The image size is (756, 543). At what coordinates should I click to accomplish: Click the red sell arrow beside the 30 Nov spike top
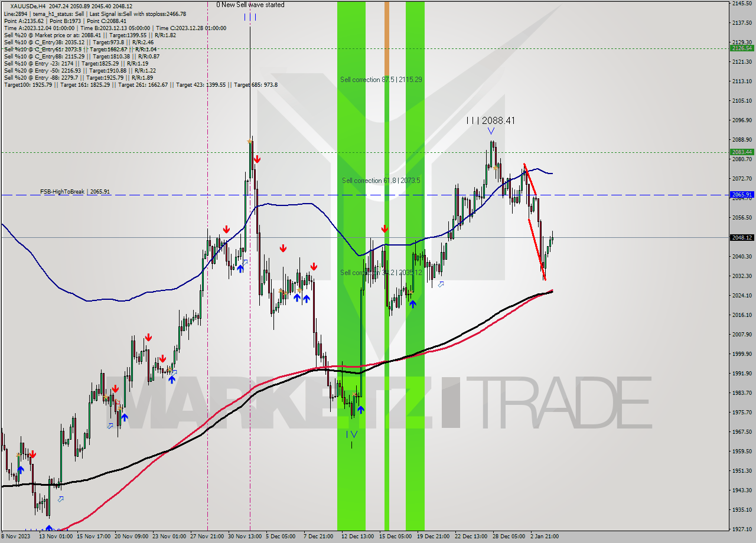pos(257,159)
